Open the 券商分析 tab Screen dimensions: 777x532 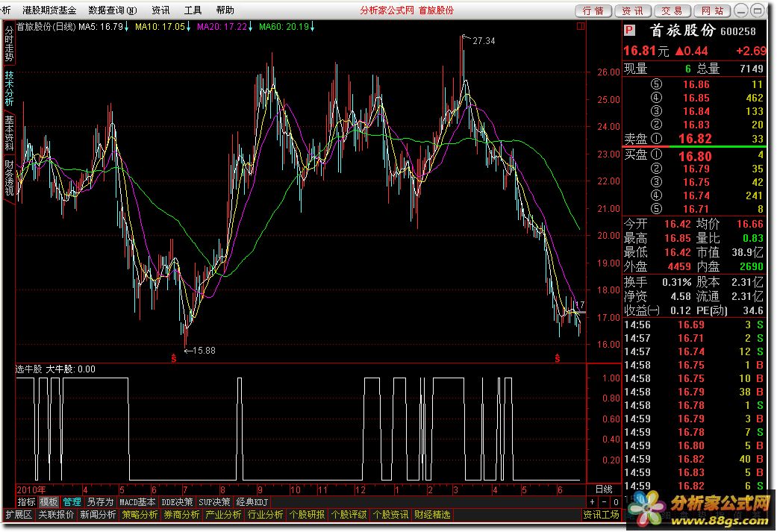pos(181,515)
